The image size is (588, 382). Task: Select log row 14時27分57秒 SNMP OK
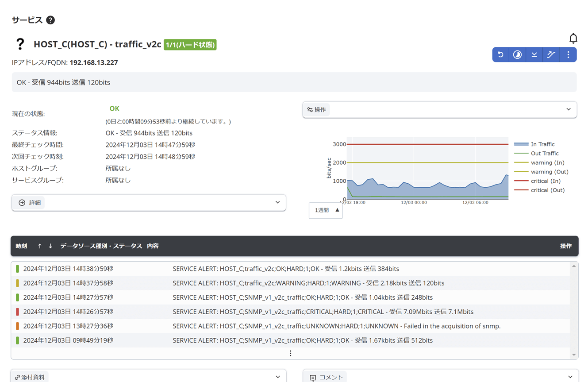[x=291, y=297]
